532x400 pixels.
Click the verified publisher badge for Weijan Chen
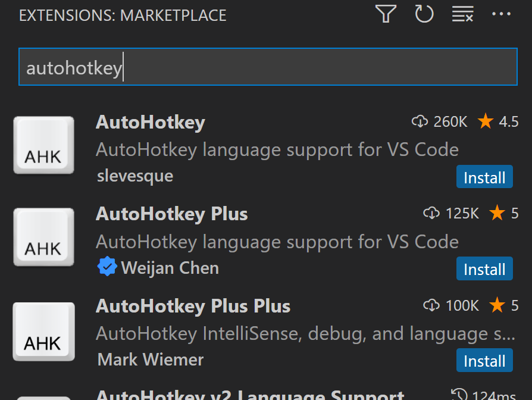107,268
